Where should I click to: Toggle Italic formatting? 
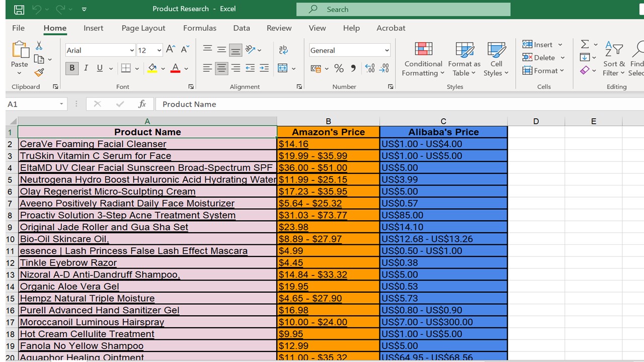point(86,68)
